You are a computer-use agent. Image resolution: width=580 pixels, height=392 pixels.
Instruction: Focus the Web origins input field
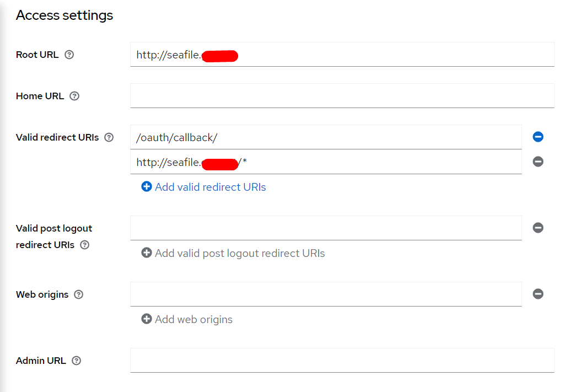click(325, 294)
